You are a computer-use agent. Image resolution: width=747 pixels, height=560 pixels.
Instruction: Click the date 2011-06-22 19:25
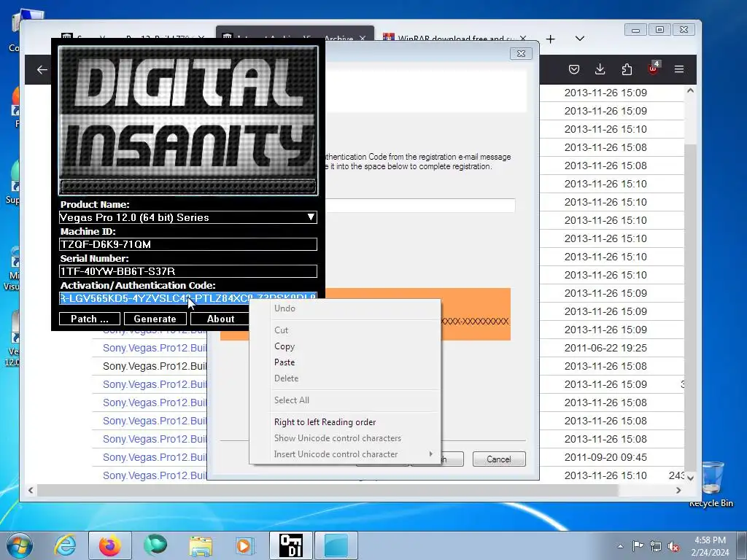coord(605,348)
